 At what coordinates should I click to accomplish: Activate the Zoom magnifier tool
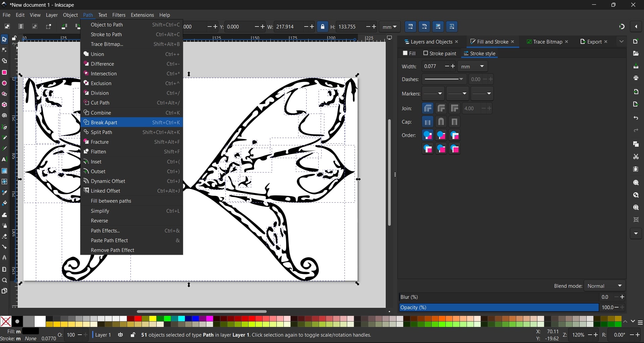[x=4, y=280]
